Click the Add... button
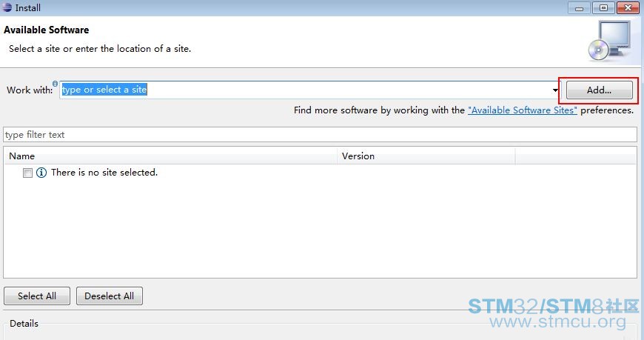 [600, 90]
